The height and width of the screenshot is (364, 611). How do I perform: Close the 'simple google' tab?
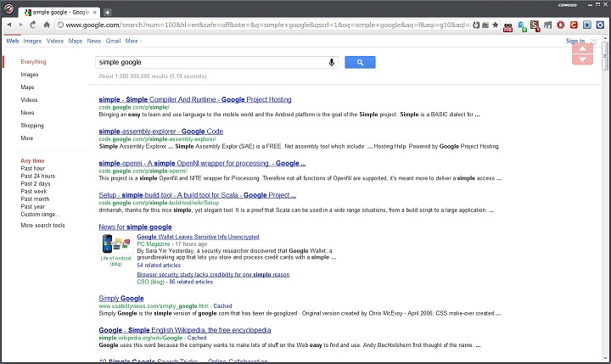tap(95, 13)
